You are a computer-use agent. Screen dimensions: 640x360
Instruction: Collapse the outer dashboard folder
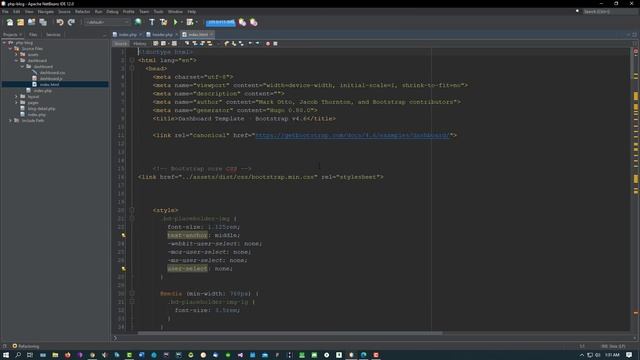tap(17, 60)
